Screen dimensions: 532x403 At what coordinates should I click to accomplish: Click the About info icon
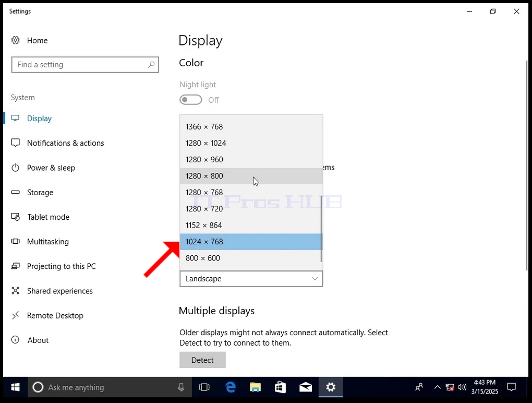15,340
